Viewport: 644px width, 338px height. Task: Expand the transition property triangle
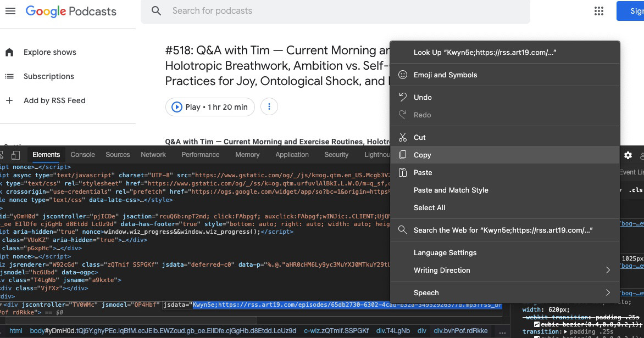pos(565,331)
